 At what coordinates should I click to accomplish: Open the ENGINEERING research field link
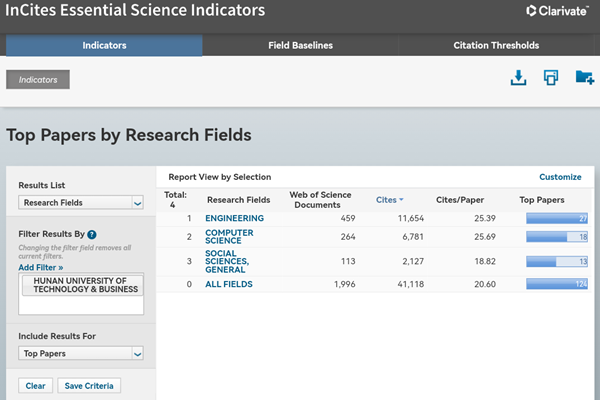pyautogui.click(x=235, y=218)
